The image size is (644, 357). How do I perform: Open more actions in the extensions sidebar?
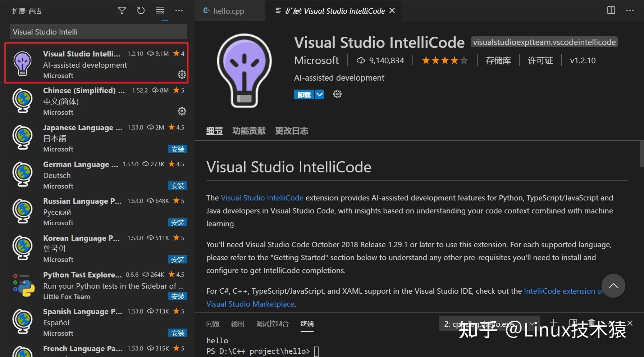tap(179, 11)
